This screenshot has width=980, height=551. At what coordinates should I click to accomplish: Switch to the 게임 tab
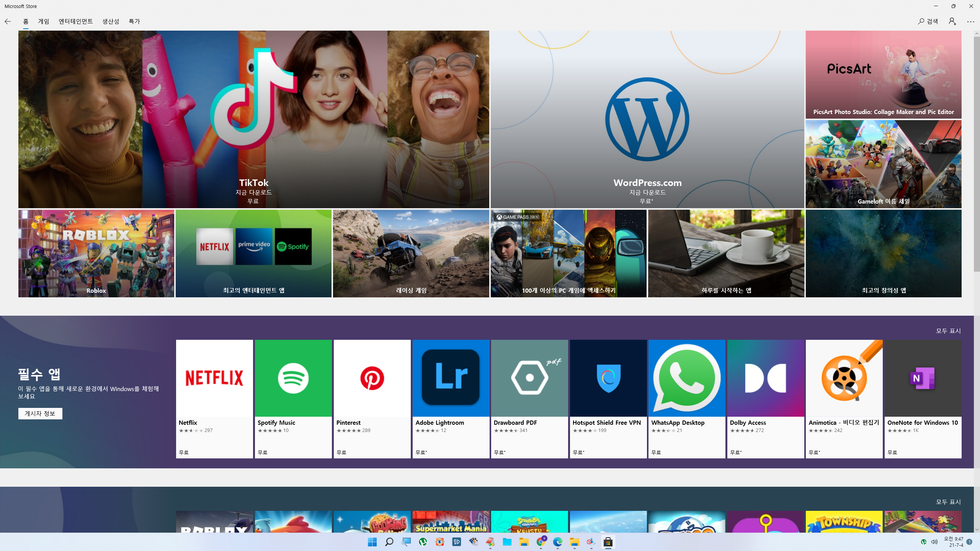point(44,21)
